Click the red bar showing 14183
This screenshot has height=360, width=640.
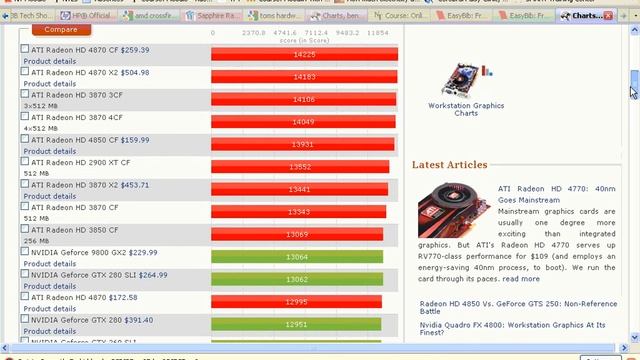point(304,77)
